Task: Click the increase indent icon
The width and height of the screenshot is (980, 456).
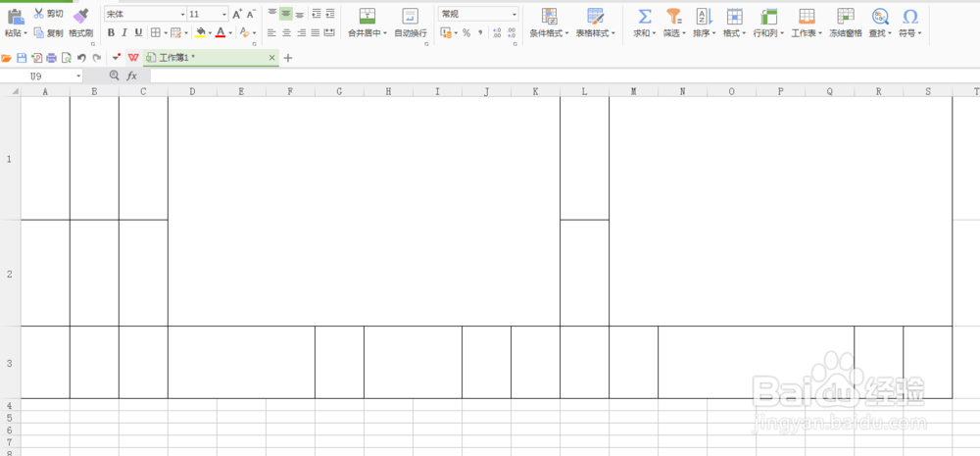Action: click(x=330, y=13)
